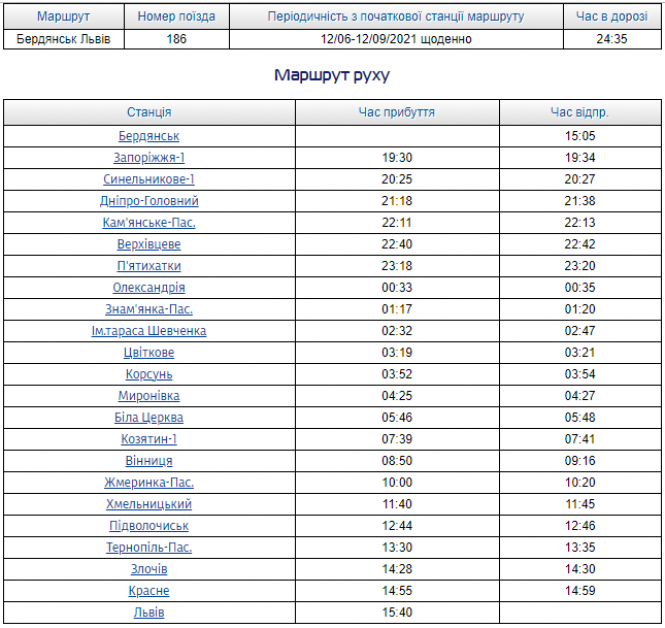
Task: Click the Львів terminal station link
Action: coord(149,612)
